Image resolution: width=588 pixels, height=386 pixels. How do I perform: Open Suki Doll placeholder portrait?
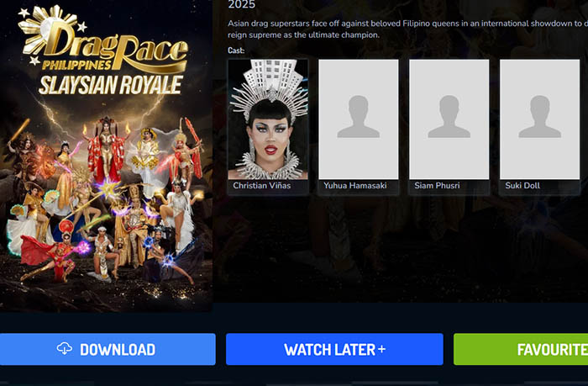click(539, 119)
